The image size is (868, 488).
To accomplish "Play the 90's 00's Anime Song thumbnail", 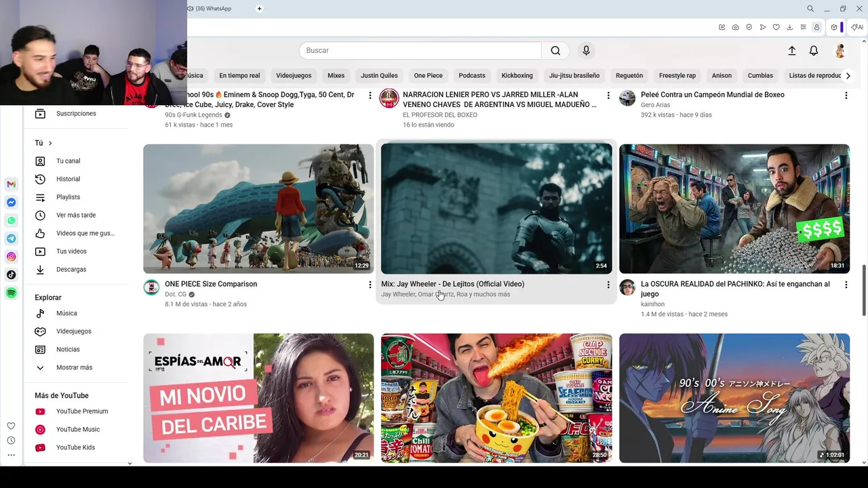I will coord(734,398).
